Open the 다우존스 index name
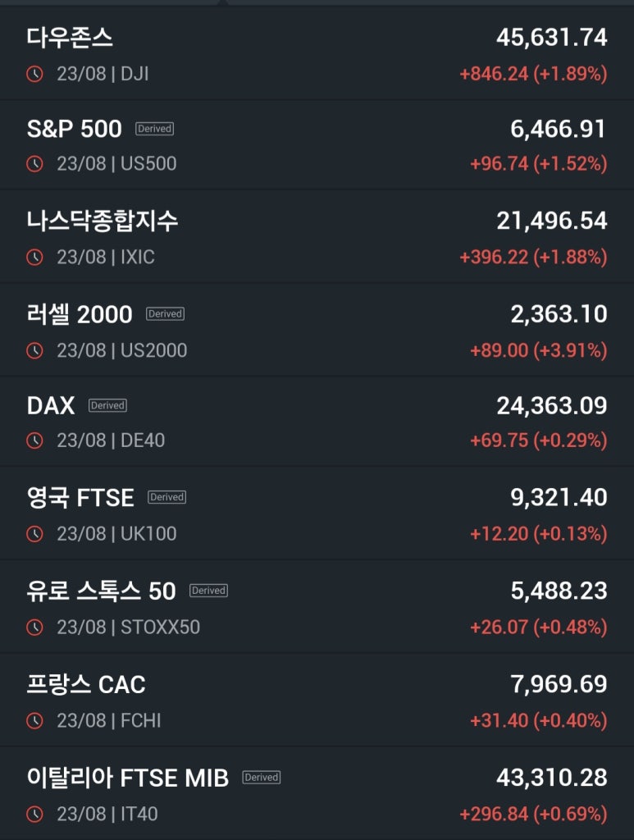The image size is (634, 840). point(70,37)
